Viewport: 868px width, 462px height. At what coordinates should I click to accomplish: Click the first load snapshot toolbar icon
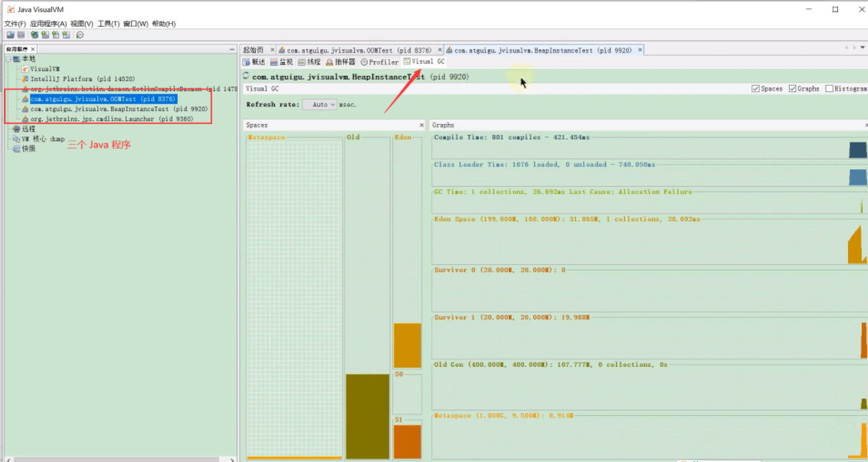[10, 34]
